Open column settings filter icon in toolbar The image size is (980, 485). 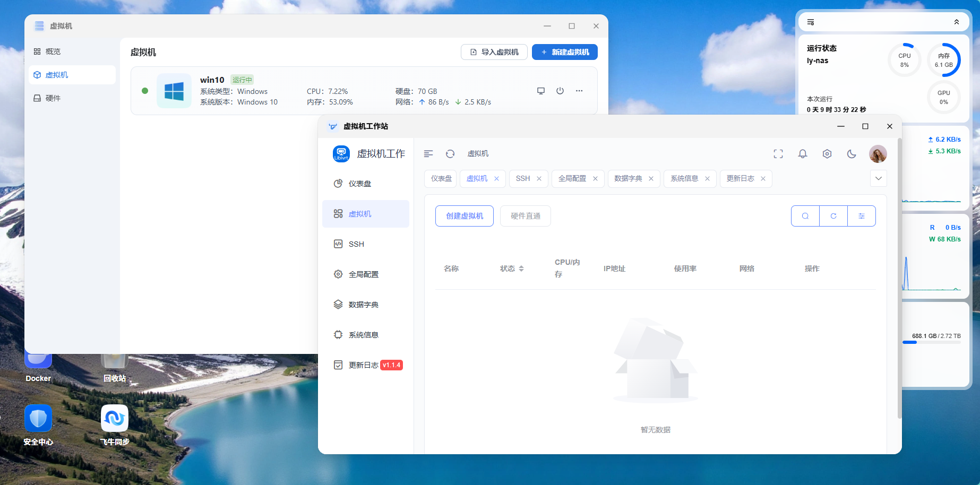point(862,216)
